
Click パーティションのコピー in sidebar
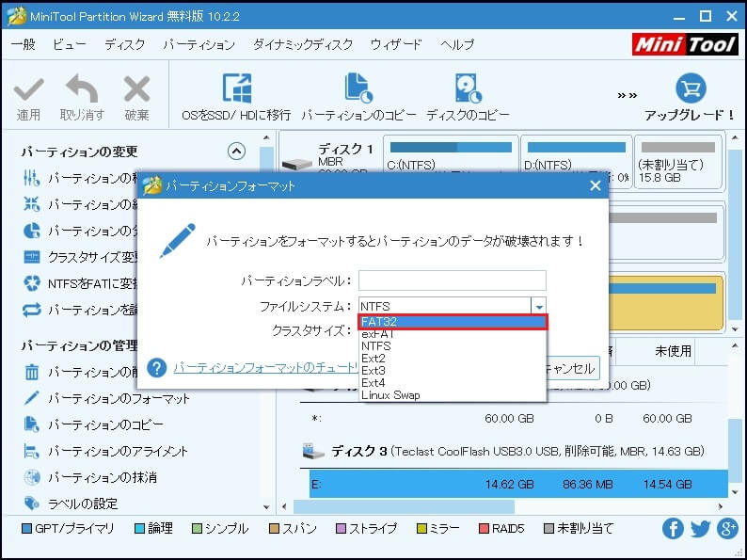coord(105,424)
